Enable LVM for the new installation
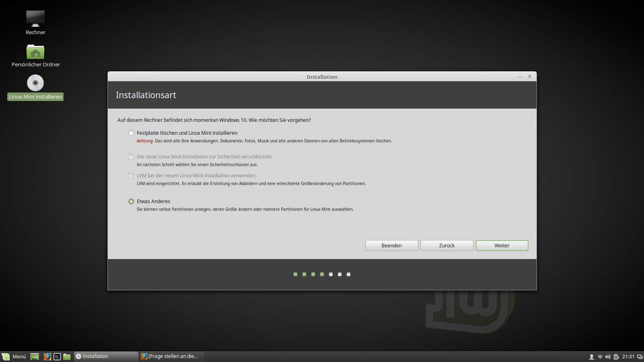Screen dimensions: 644x362 pos(131,176)
